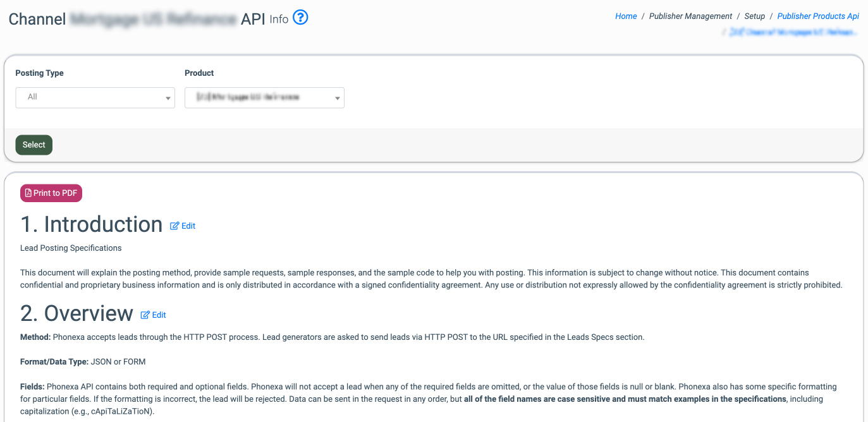Click the Info label beside the page title
This screenshot has height=422, width=868.
pyautogui.click(x=279, y=20)
